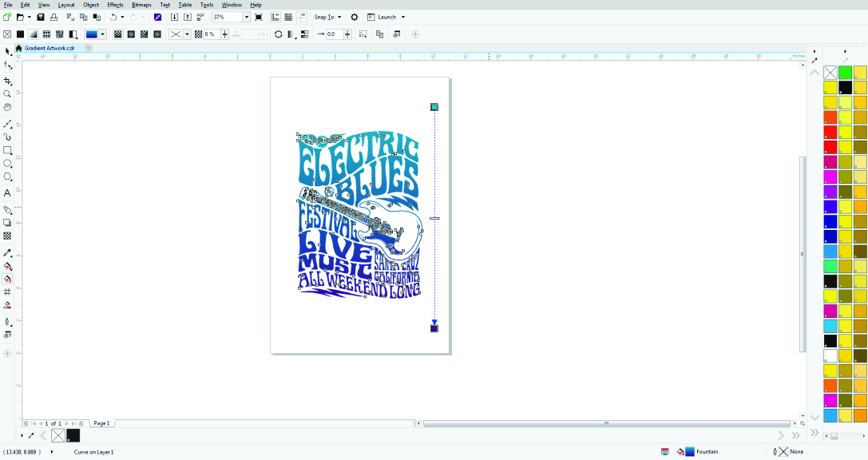Select the Transparency checkerboard tool
The image size is (868, 460).
pyautogui.click(x=7, y=236)
